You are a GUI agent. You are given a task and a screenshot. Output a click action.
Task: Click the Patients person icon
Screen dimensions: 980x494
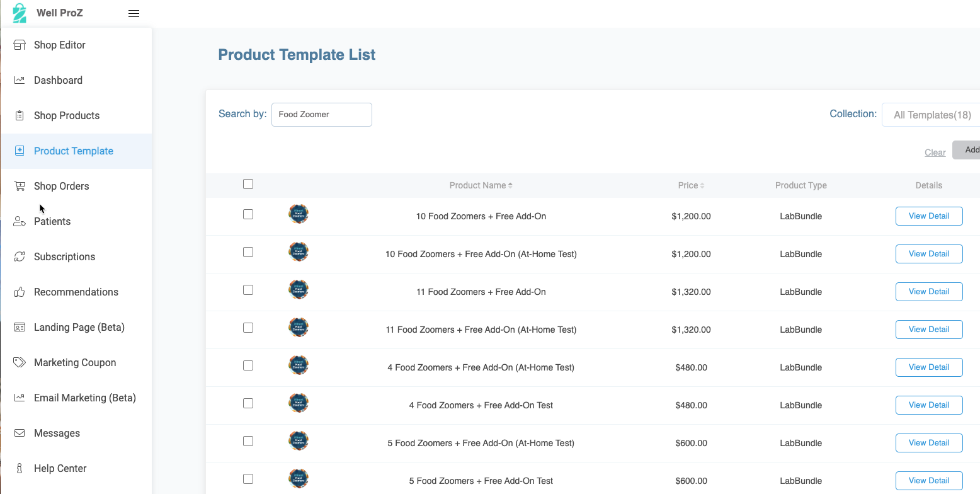pos(20,221)
